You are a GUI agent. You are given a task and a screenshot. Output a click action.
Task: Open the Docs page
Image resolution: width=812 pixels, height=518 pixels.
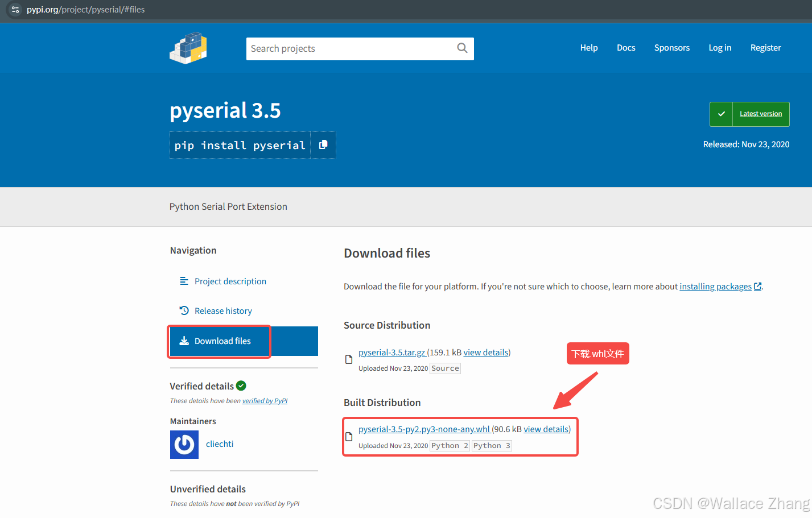(x=626, y=48)
